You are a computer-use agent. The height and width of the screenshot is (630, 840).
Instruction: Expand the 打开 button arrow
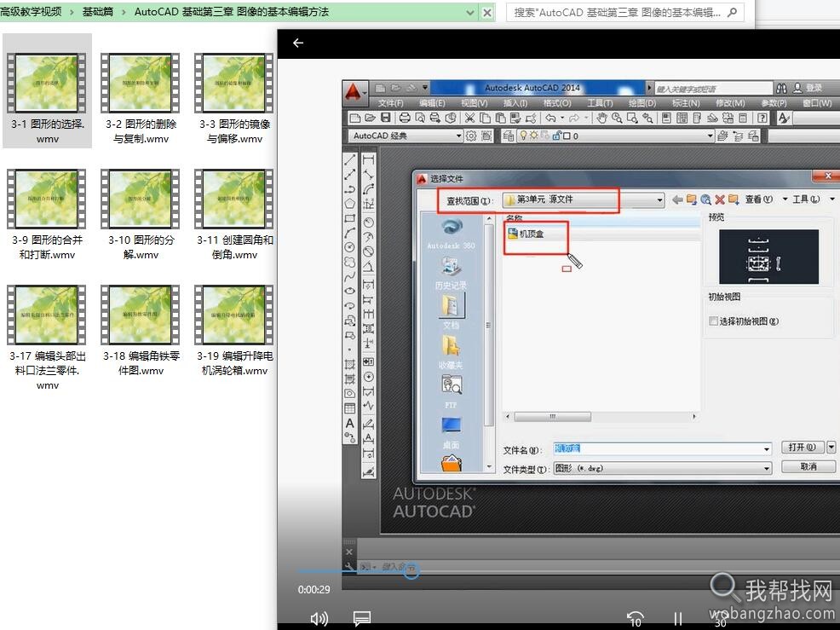pyautogui.click(x=831, y=448)
